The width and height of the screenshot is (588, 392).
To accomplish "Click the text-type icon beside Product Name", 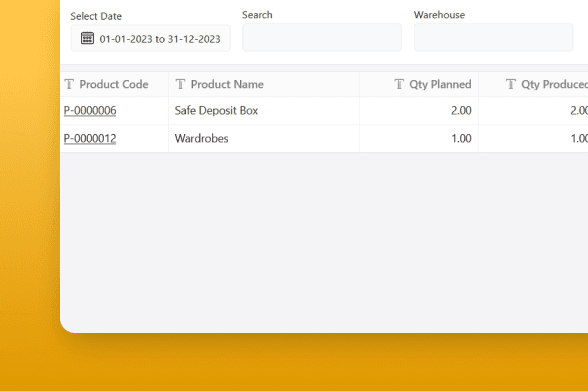I will point(180,84).
